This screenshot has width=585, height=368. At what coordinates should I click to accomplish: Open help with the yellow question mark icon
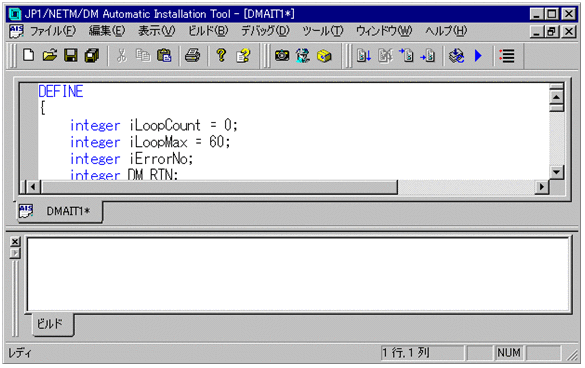click(221, 56)
